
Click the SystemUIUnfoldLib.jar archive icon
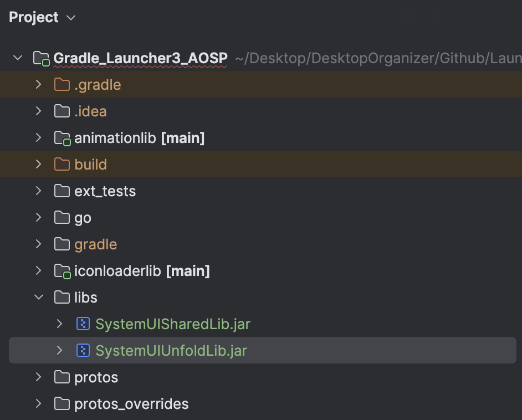pyautogui.click(x=83, y=350)
